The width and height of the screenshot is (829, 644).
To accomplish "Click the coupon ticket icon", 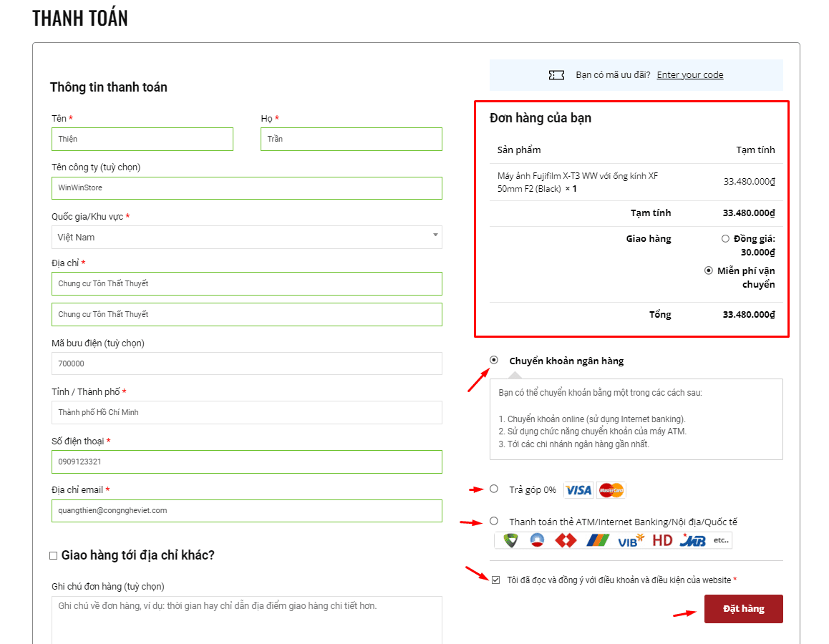I will [x=556, y=75].
